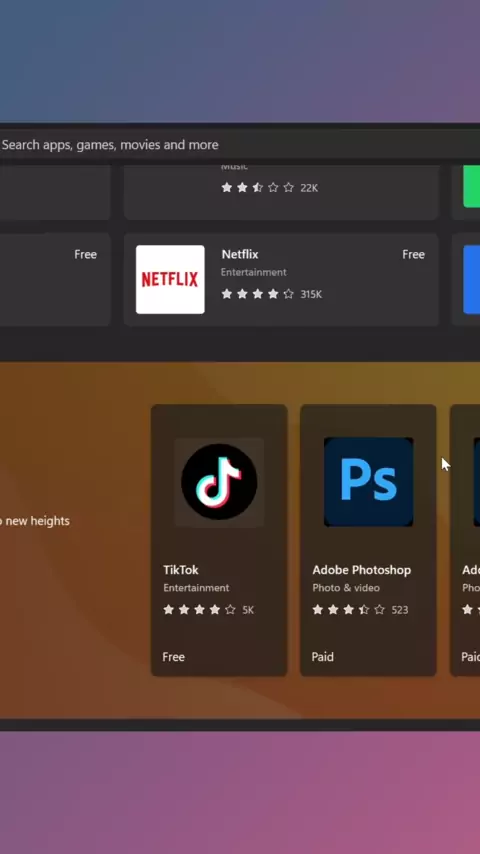Viewport: 480px width, 854px height.
Task: Open the Music app card rated 22K
Action: (281, 192)
